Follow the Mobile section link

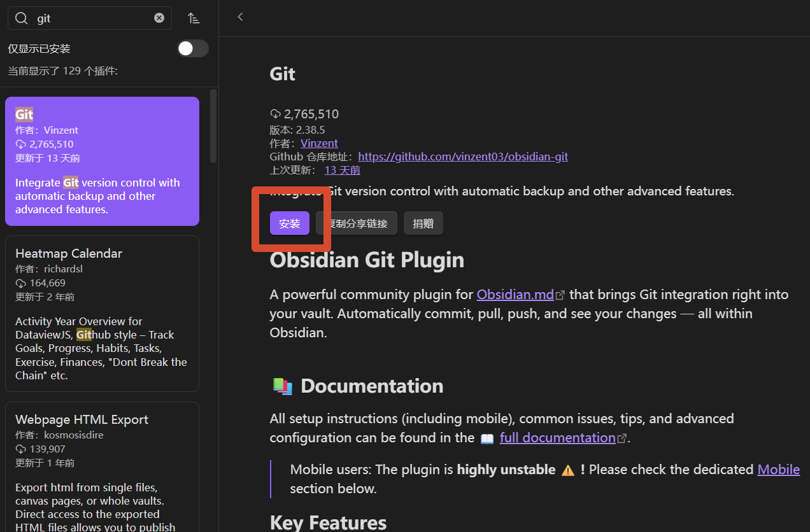pyautogui.click(x=778, y=470)
